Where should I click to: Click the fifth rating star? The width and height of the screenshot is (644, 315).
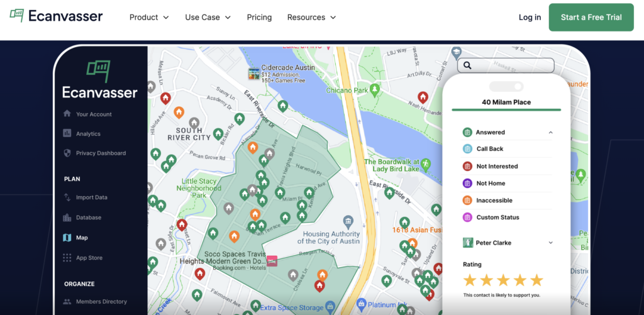[x=536, y=280]
